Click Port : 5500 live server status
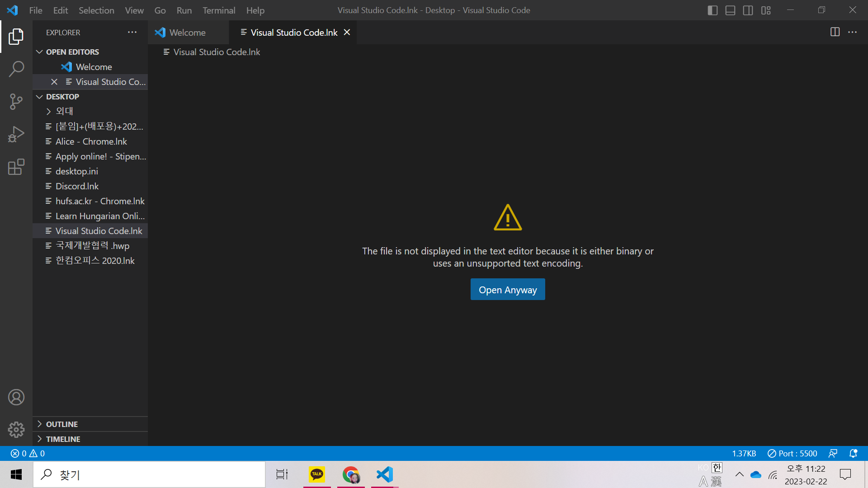This screenshot has width=868, height=488. click(792, 453)
